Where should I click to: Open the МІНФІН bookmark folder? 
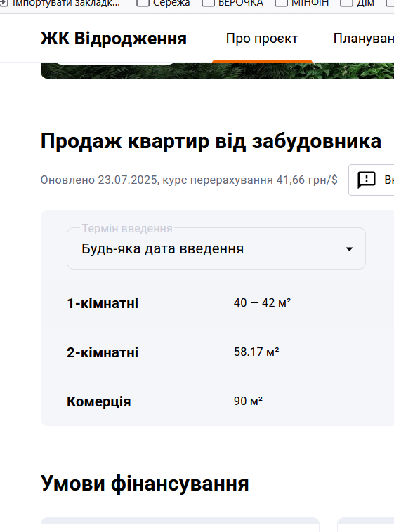pyautogui.click(x=301, y=3)
